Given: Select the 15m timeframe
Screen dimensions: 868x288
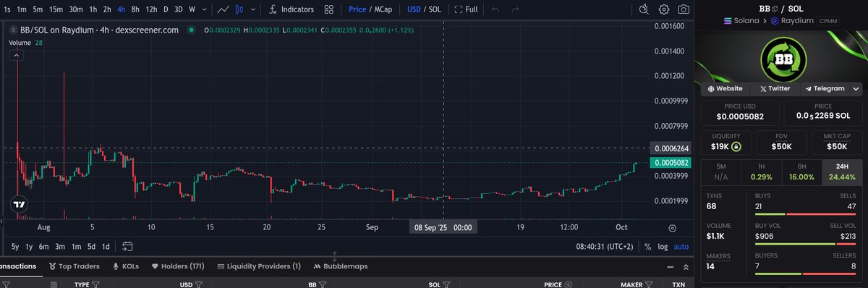Looking at the screenshot, I should (56, 9).
